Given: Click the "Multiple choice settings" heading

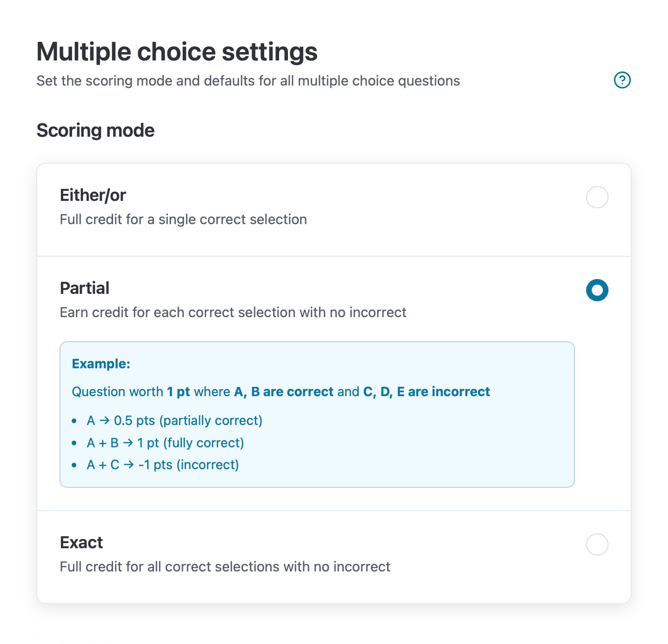Looking at the screenshot, I should [177, 52].
